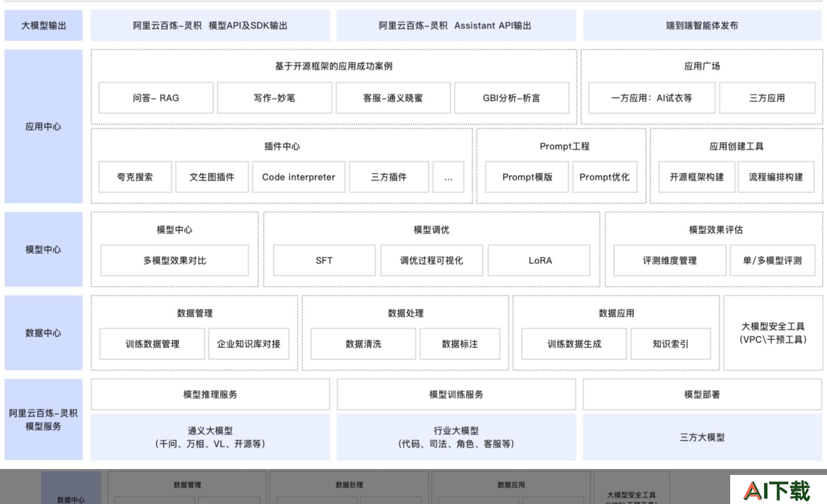Click the 夸克搜索 plugin box
Image resolution: width=827 pixels, height=504 pixels.
(x=135, y=177)
